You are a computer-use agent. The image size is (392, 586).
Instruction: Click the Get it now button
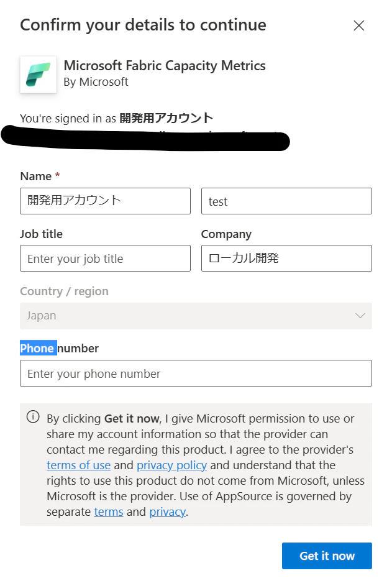point(327,556)
